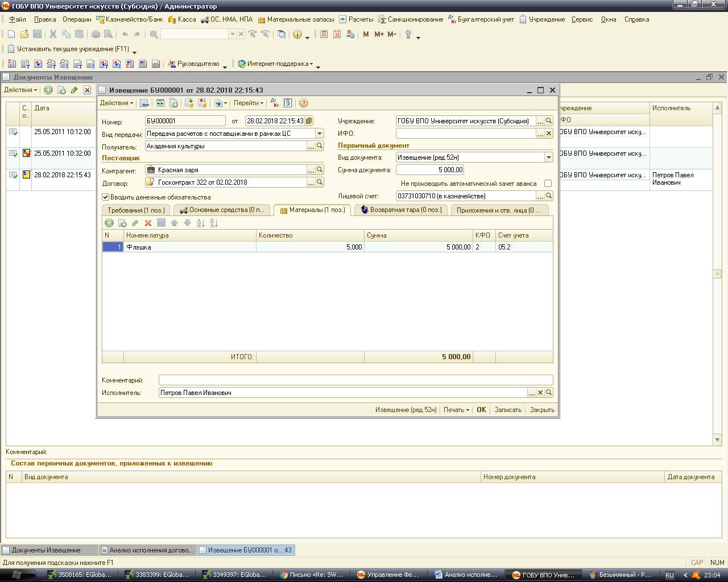Expand Руководителю toolbar dropdown
This screenshot has width=728, height=582.
[225, 66]
